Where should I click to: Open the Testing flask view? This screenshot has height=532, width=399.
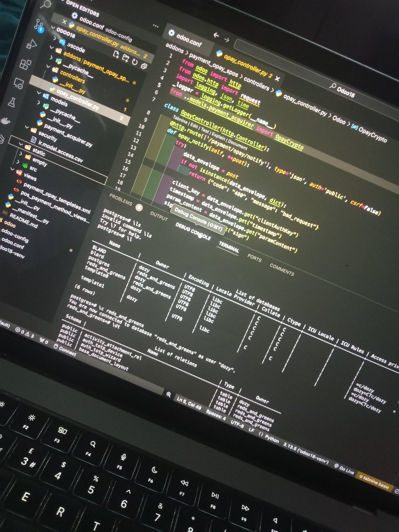[x=12, y=102]
